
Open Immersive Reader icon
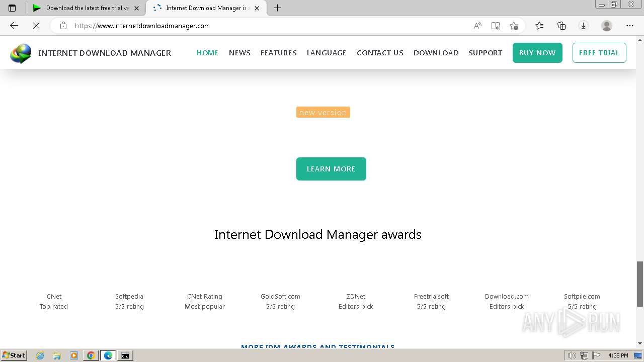[496, 26]
